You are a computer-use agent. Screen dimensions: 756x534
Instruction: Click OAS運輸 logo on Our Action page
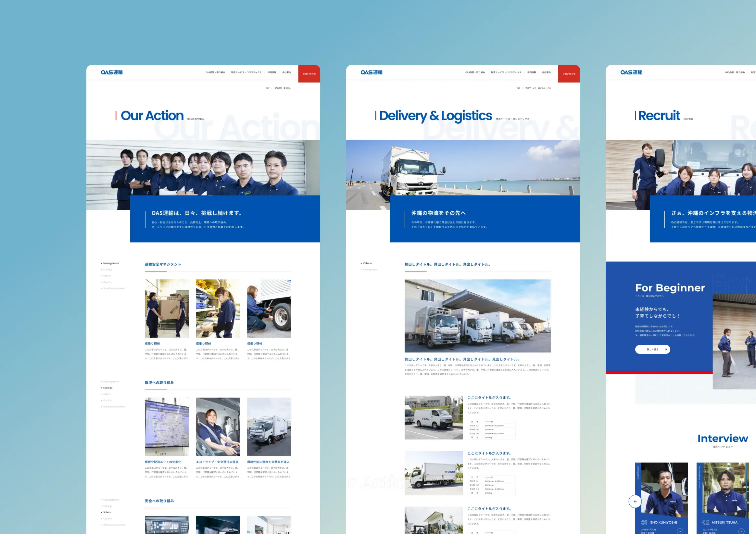(x=112, y=72)
